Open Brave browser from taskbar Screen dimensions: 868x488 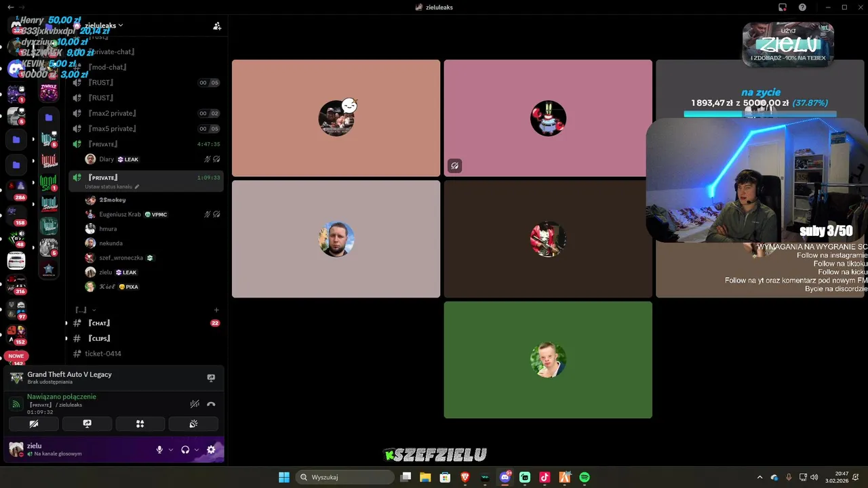pyautogui.click(x=465, y=477)
